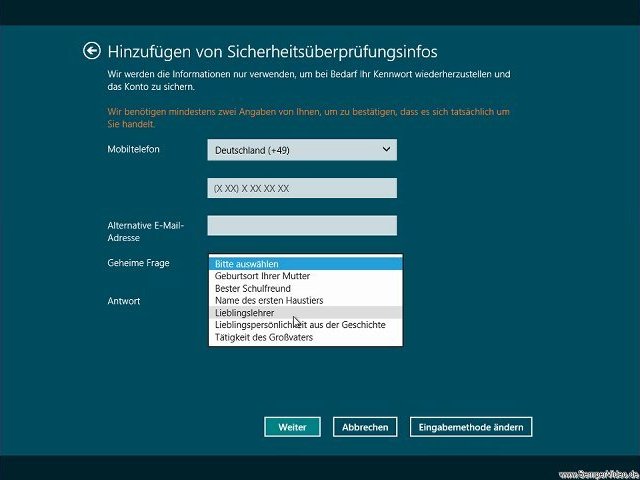The width and height of the screenshot is (640, 480).
Task: Pick 'Bester Schulfreund' from the list
Action: click(x=305, y=288)
